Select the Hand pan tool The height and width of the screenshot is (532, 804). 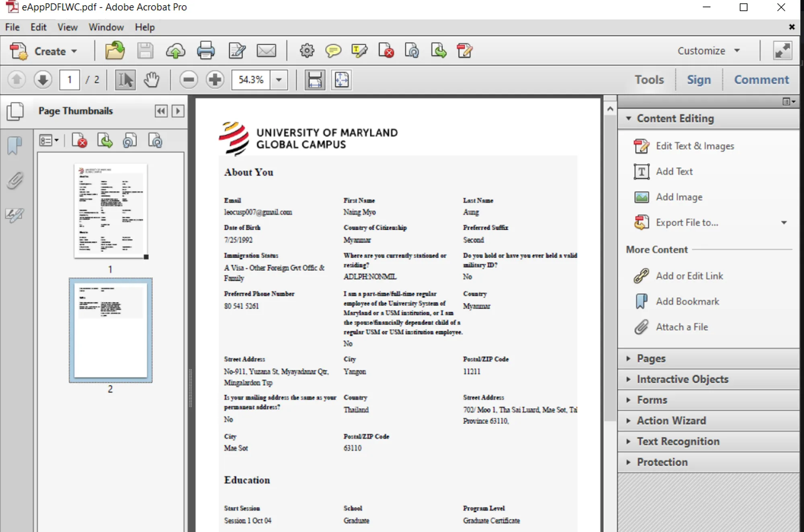(152, 80)
